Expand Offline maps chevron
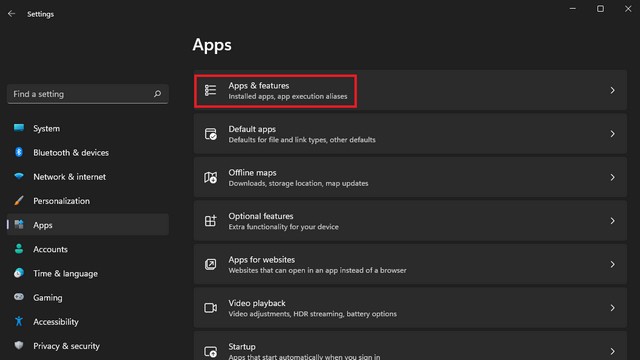Viewport: 640px width, 360px height. click(x=613, y=177)
